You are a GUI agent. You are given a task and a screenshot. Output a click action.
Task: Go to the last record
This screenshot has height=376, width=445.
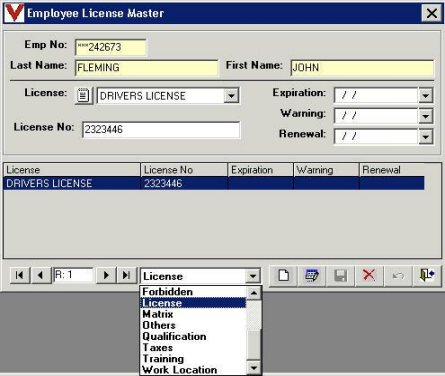(x=126, y=275)
